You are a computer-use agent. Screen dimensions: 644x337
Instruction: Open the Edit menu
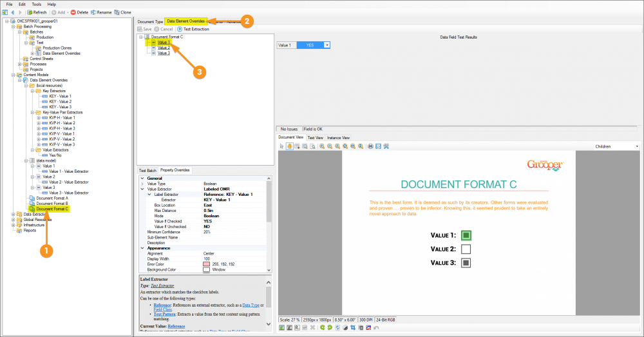pos(22,4)
